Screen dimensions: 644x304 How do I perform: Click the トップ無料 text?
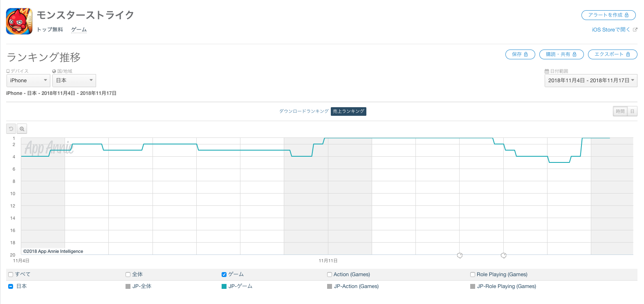50,29
